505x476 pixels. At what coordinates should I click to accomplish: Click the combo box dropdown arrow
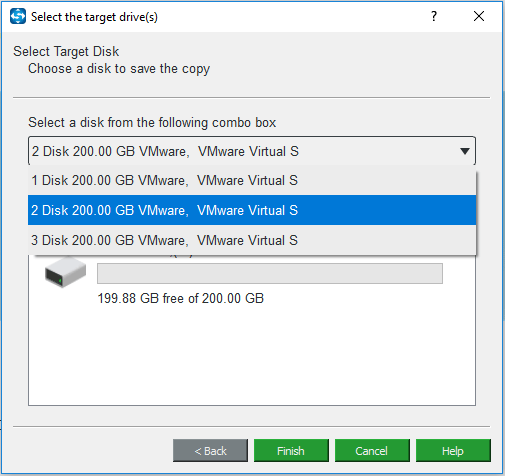pyautogui.click(x=465, y=151)
